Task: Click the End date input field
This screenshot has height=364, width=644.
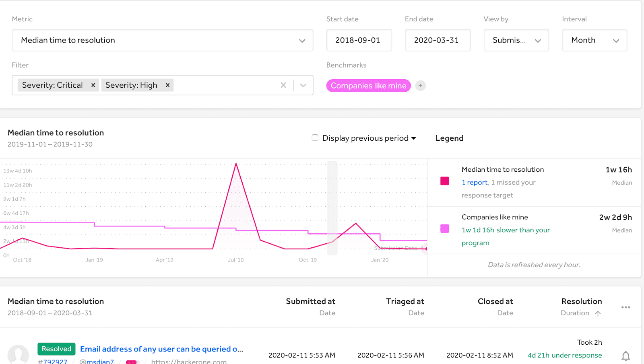Action: (438, 40)
